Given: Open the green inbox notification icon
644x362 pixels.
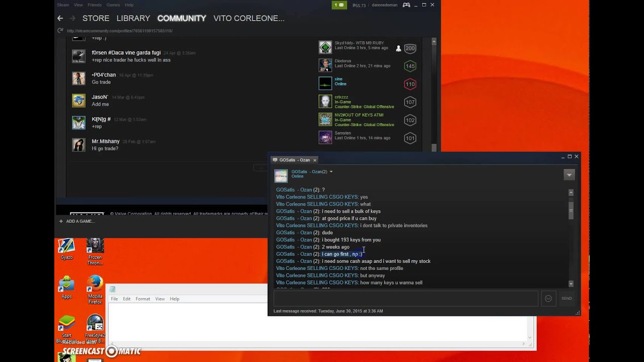Looking at the screenshot, I should pos(339,5).
